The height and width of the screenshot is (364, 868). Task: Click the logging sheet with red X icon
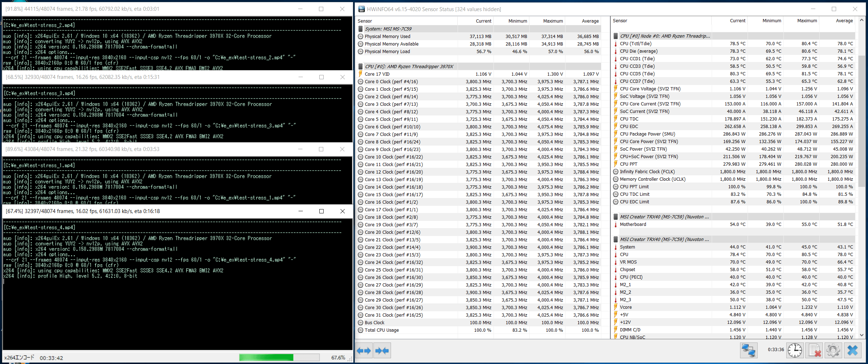coord(814,350)
